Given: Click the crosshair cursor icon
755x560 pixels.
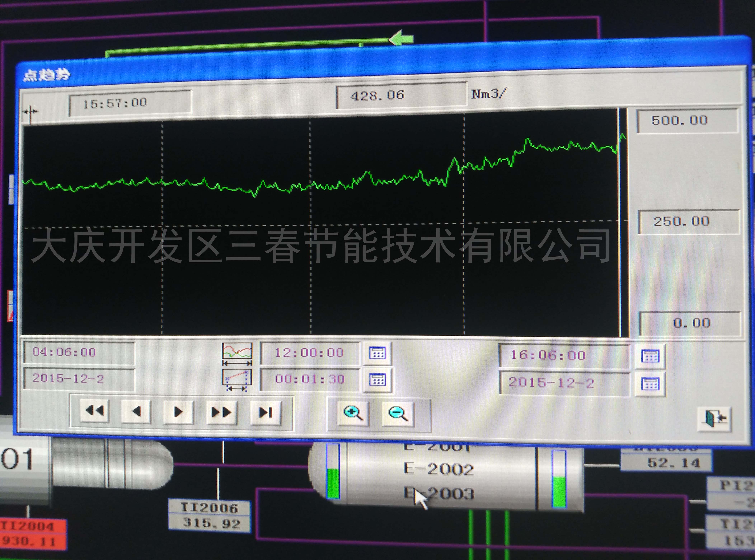Looking at the screenshot, I should 30,112.
